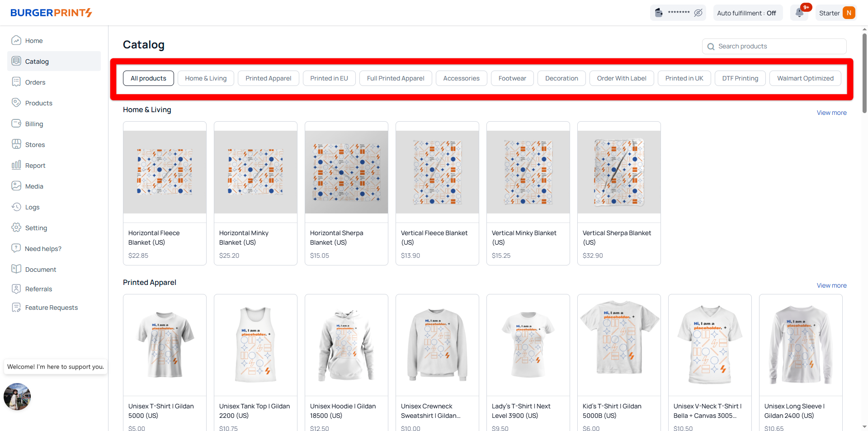The image size is (868, 431).
Task: Select the Footwear category tab
Action: pyautogui.click(x=512, y=78)
